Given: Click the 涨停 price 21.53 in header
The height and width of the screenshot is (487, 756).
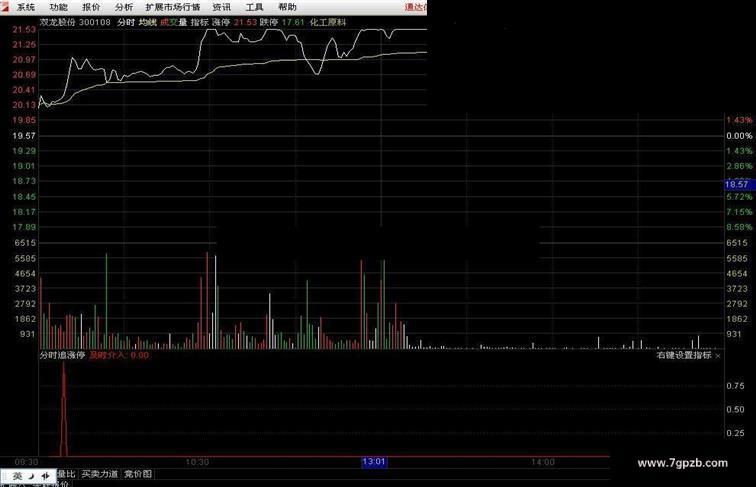Looking at the screenshot, I should click(x=245, y=22).
